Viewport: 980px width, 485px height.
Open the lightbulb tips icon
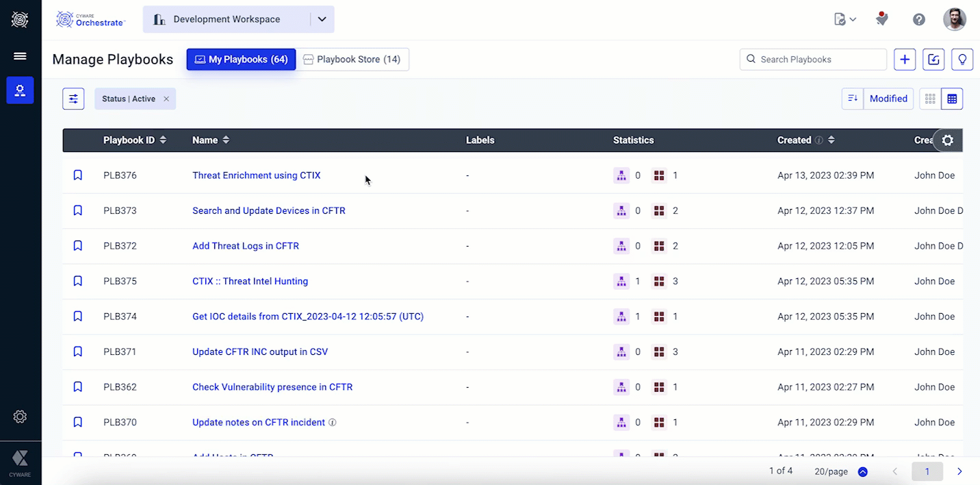(962, 60)
